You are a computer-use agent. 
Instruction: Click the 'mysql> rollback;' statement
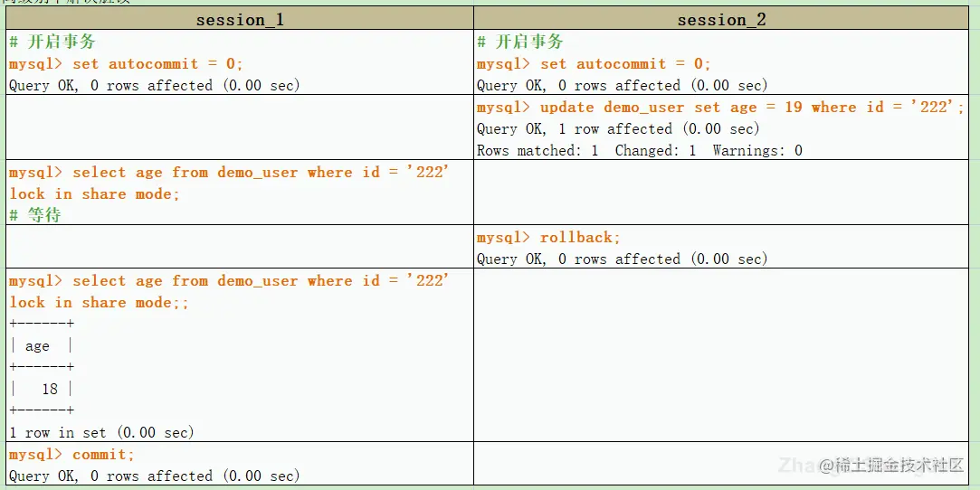548,238
